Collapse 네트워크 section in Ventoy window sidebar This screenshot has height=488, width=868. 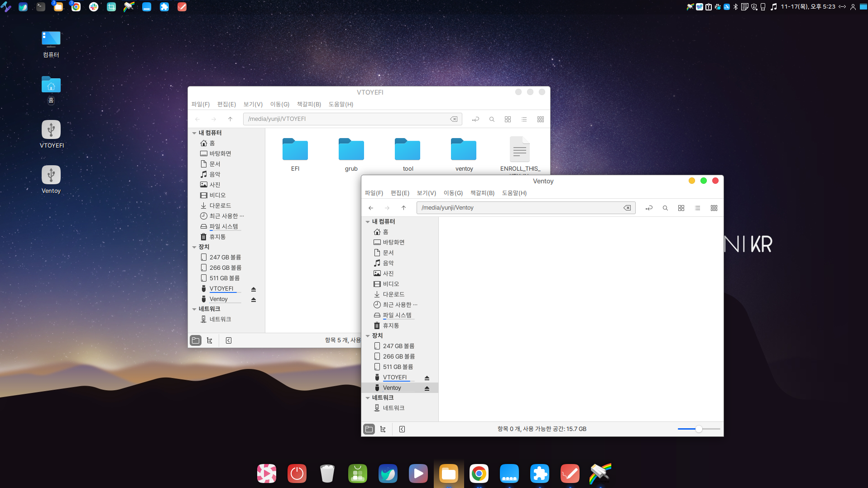[x=368, y=398]
